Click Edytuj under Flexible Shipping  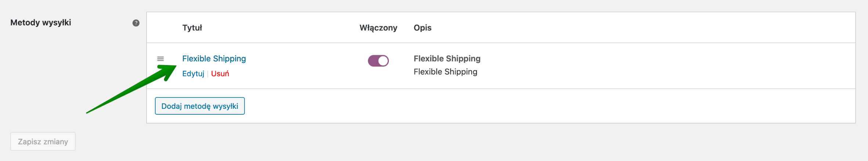coord(193,74)
